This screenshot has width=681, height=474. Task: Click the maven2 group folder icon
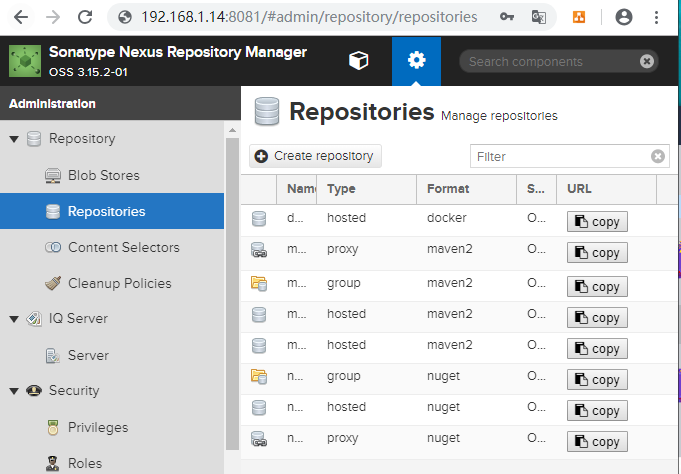pos(259,284)
